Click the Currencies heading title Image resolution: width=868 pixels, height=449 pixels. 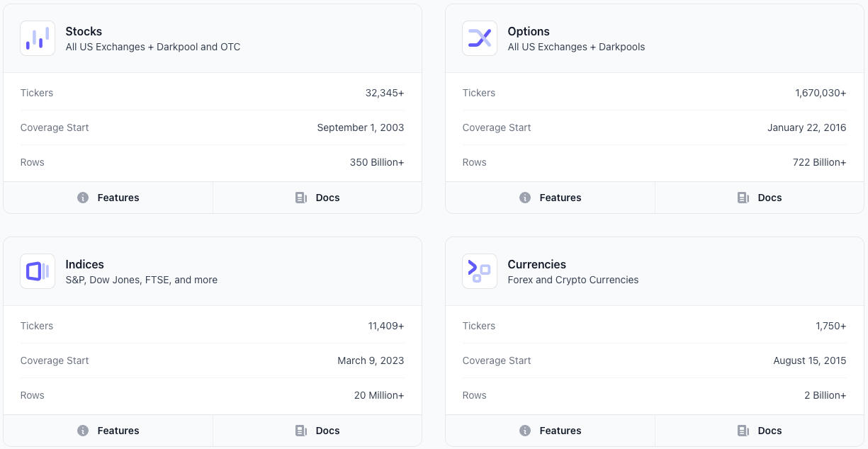click(x=536, y=264)
